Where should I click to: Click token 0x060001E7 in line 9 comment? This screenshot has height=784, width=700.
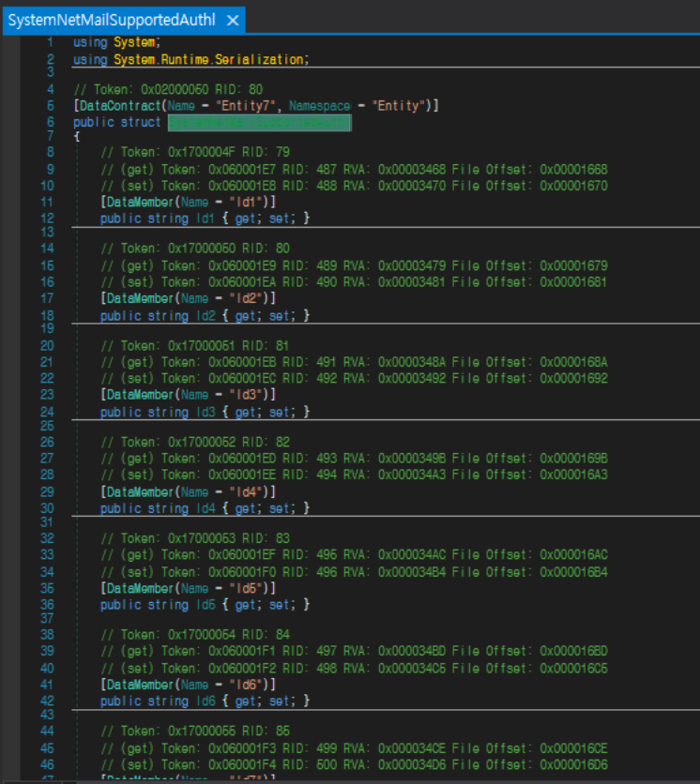click(x=242, y=170)
